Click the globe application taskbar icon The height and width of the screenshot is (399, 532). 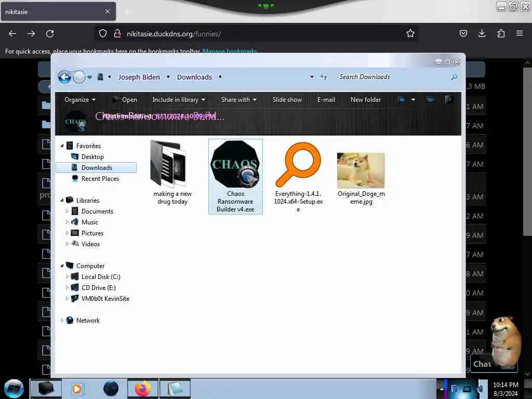coord(111,389)
